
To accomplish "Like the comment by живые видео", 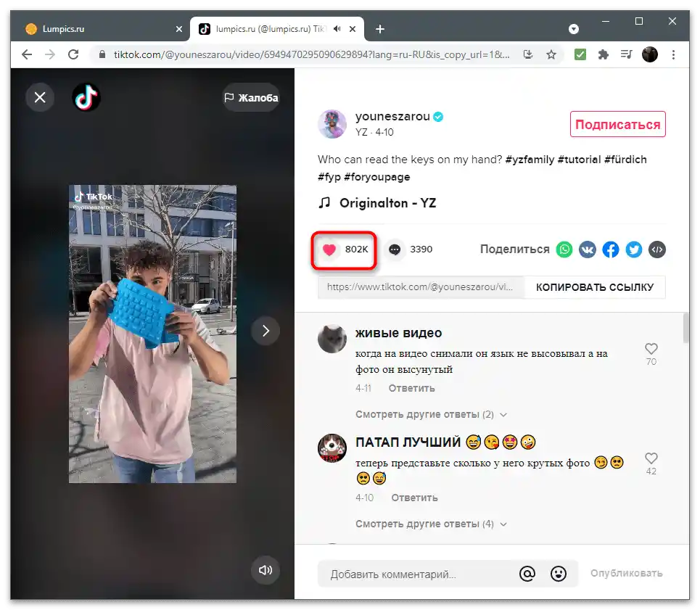I will (651, 348).
